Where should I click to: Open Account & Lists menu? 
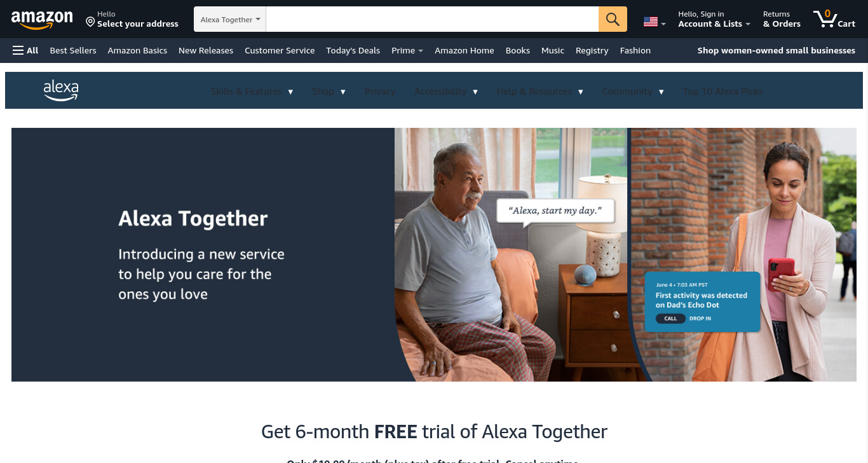pyautogui.click(x=714, y=19)
